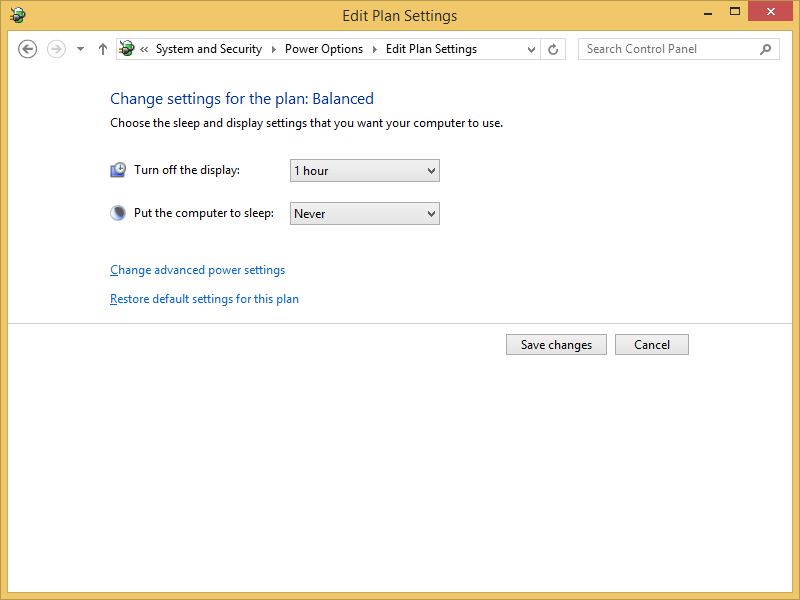The height and width of the screenshot is (600, 800).
Task: Open System and Security breadcrumb
Action: click(209, 49)
